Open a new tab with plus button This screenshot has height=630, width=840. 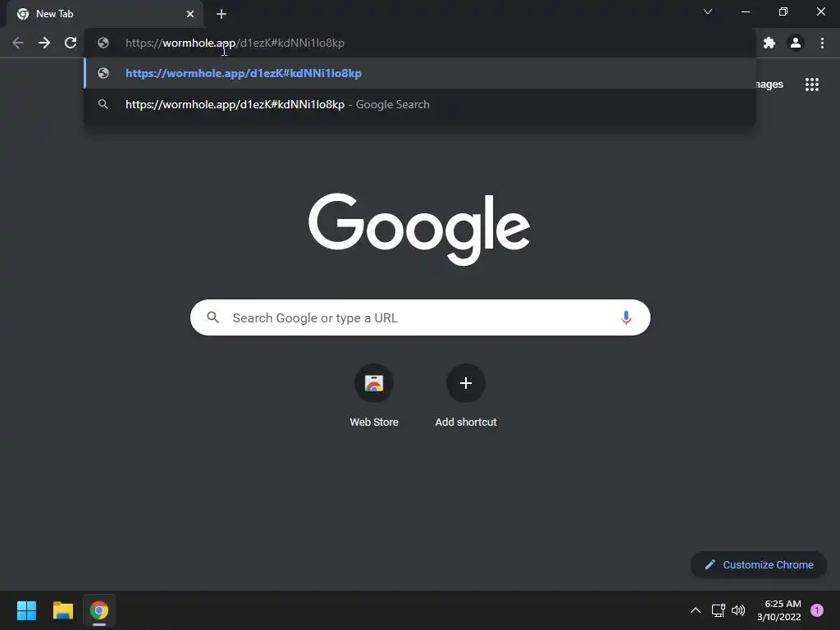click(x=221, y=14)
